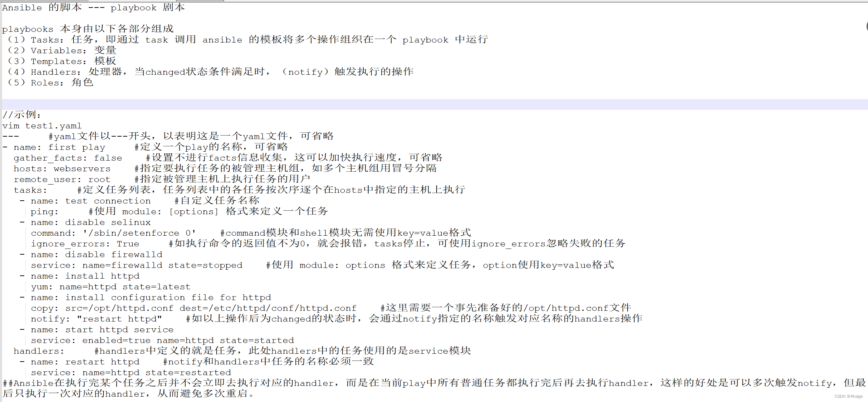Click the last line '后只执行一次对应的handler'
Image resolution: width=868 pixels, height=402 pixels.
pyautogui.click(x=129, y=394)
